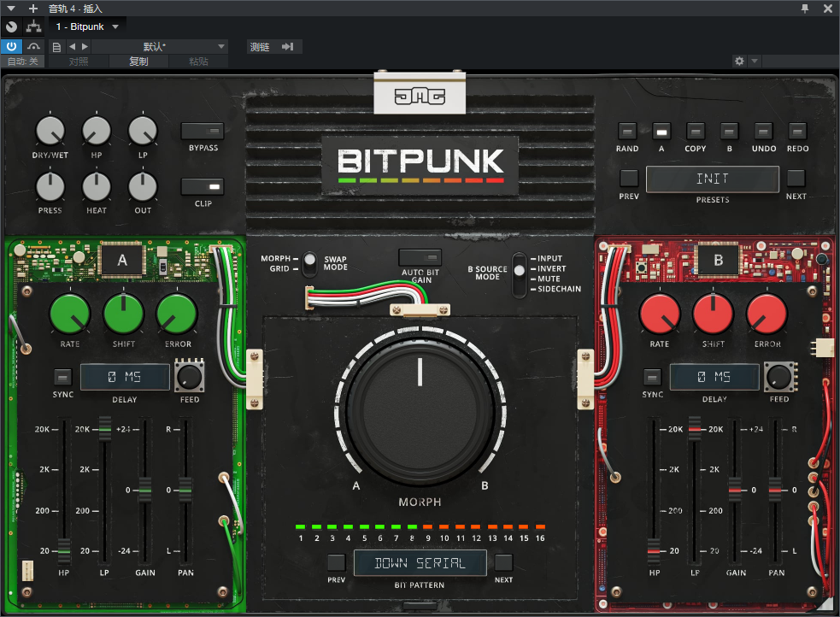Open plugin settings gear icon
Screen dimensions: 840x617
pyautogui.click(x=739, y=61)
